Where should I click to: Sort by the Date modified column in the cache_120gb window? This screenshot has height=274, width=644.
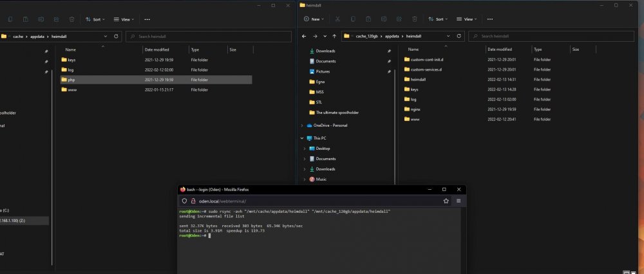point(500,50)
